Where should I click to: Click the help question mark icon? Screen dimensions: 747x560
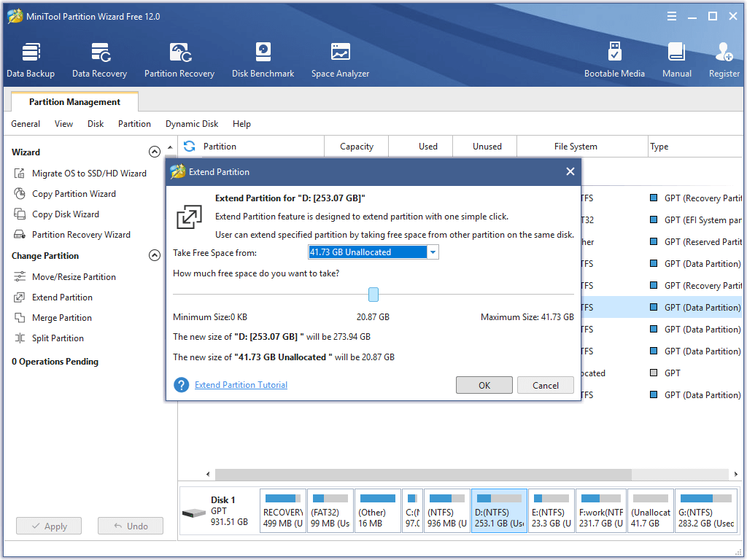pos(181,385)
